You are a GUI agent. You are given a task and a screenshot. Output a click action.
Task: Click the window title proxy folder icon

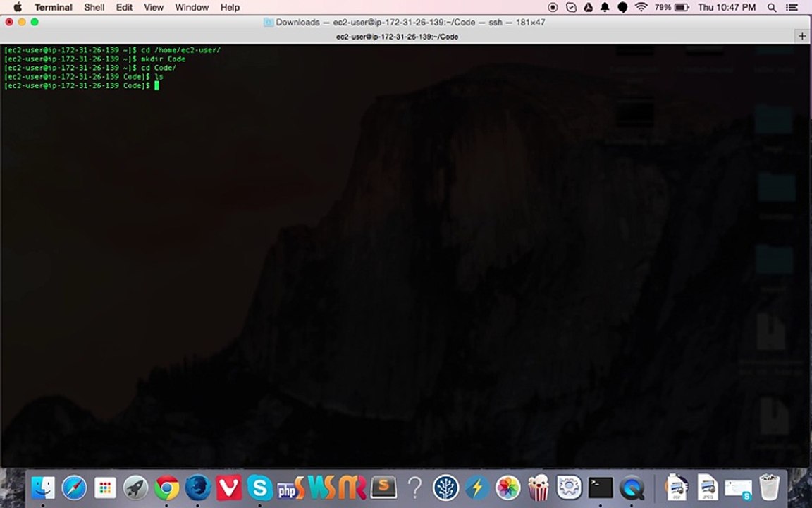click(x=269, y=23)
